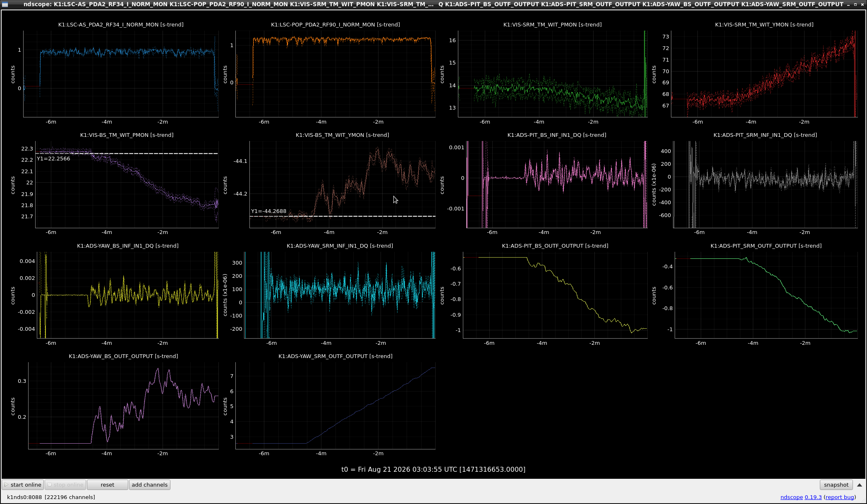Click the K1:VIS-SRM_TM_WIT_YMON plot title

(x=764, y=25)
